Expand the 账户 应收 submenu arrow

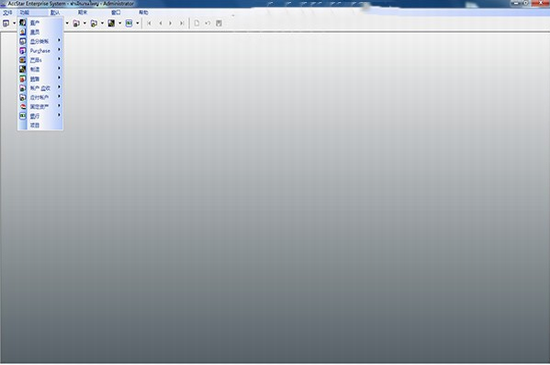click(x=59, y=87)
